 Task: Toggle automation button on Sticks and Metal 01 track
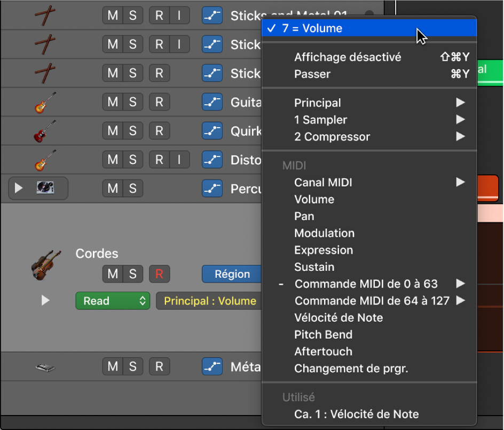click(x=212, y=15)
